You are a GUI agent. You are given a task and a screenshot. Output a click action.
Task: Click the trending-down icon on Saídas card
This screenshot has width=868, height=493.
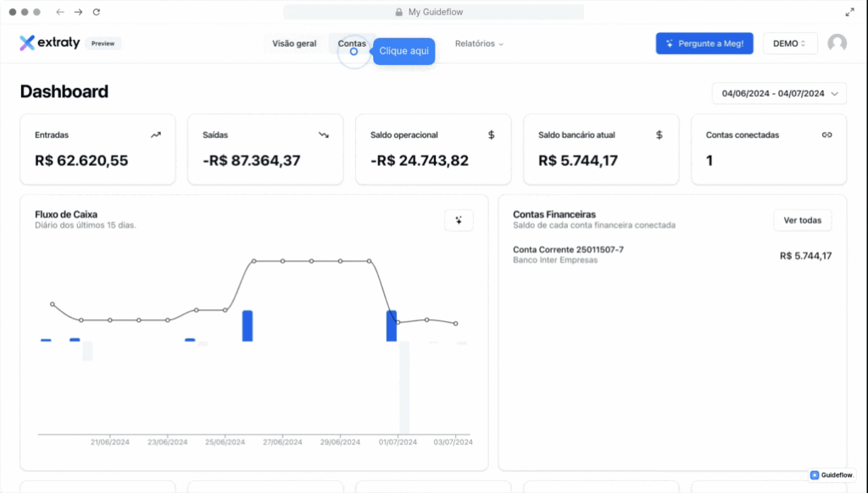pos(324,135)
